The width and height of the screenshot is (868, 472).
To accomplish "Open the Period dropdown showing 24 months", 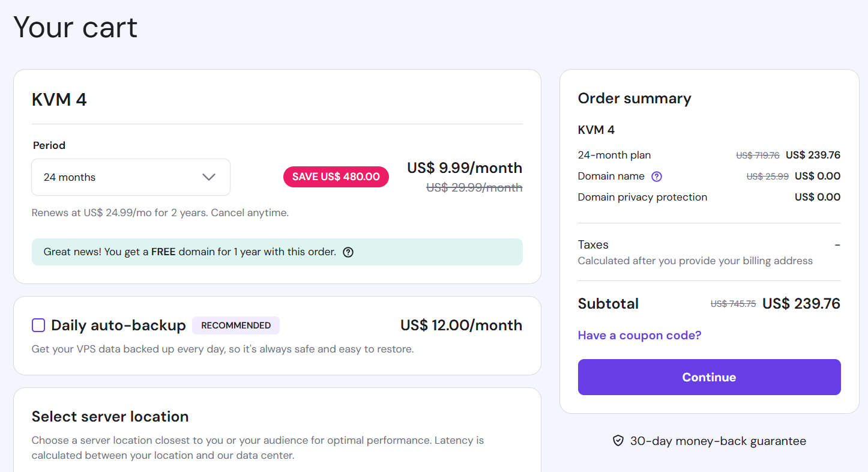I will tap(130, 177).
